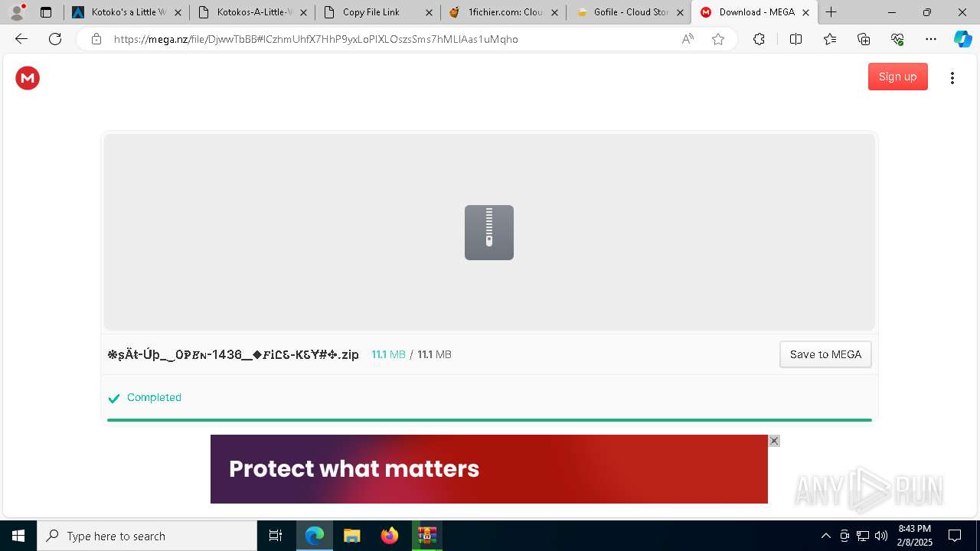Click the address bar URL
The width and height of the screenshot is (980, 551).
point(315,39)
